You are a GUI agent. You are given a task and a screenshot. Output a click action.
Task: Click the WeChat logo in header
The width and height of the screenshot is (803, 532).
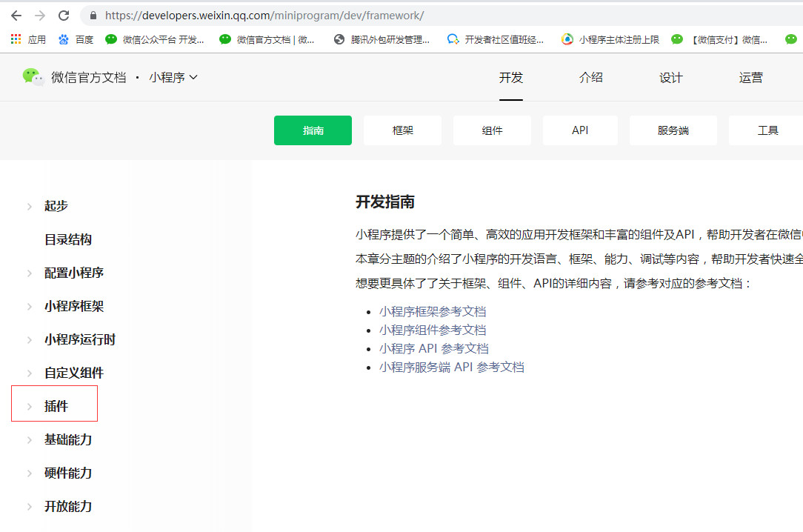pyautogui.click(x=33, y=77)
